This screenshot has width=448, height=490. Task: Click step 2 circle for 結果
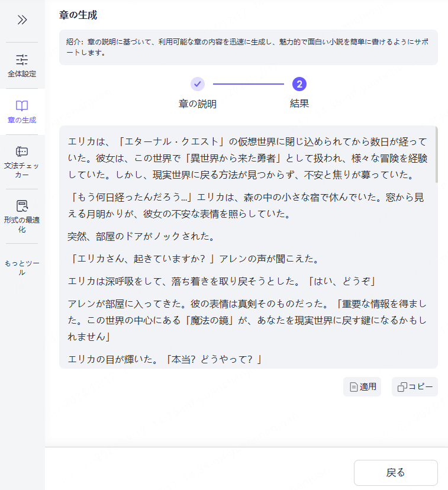point(299,84)
